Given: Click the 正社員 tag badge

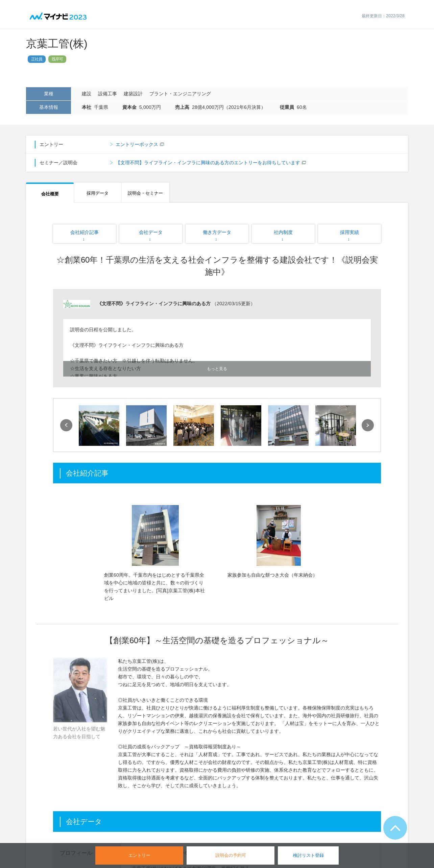Looking at the screenshot, I should click(37, 59).
